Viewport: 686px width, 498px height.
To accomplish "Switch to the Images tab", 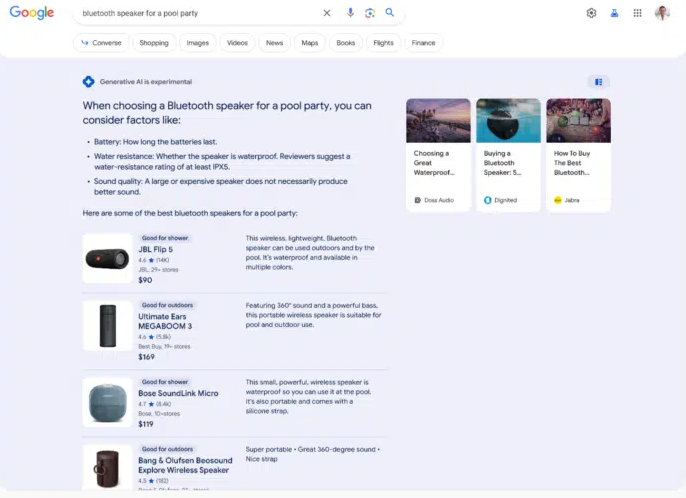I will click(198, 43).
